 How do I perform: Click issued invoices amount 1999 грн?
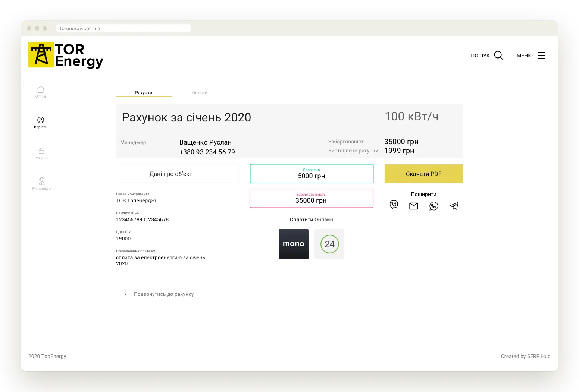pyautogui.click(x=399, y=151)
